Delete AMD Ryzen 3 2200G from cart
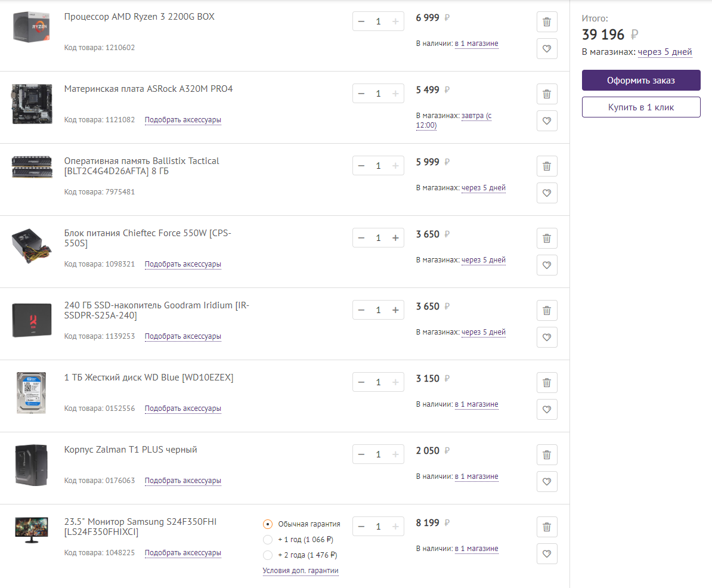 pos(547,22)
